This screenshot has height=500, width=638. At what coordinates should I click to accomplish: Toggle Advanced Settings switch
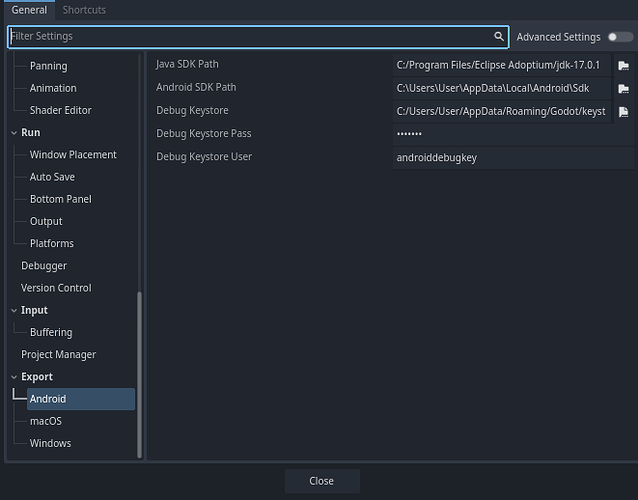pyautogui.click(x=619, y=37)
